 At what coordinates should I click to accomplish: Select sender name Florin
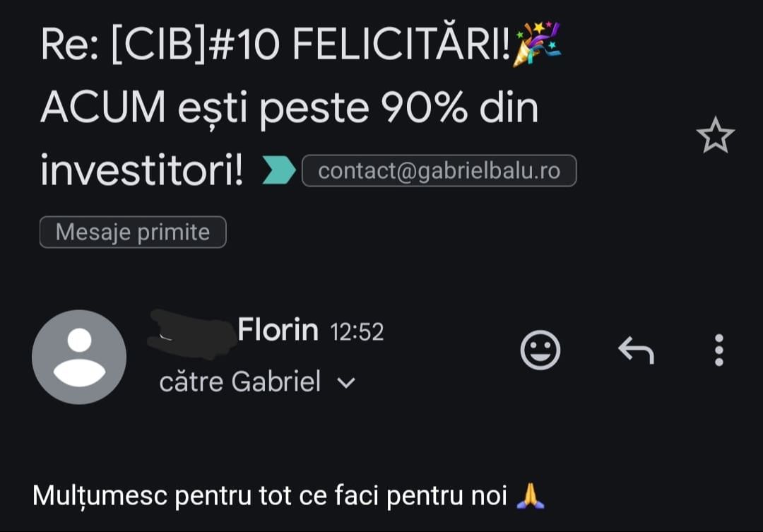(x=278, y=329)
